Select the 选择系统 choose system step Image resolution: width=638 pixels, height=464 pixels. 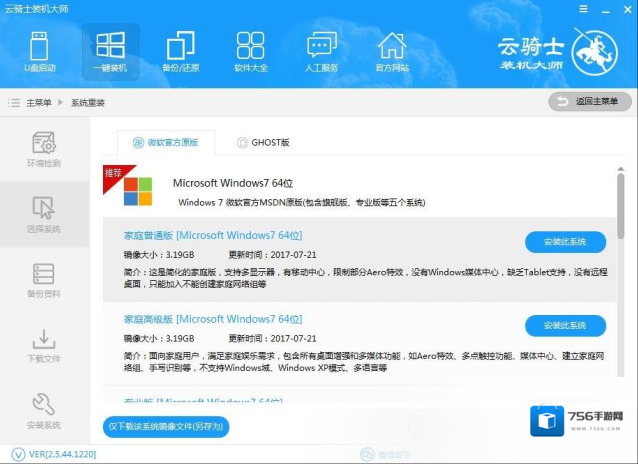43,215
